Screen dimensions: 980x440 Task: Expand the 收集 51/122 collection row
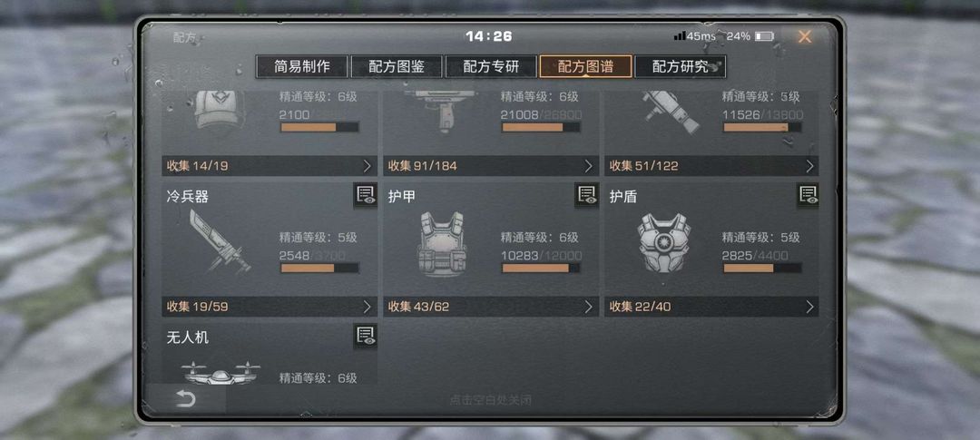pyautogui.click(x=711, y=166)
